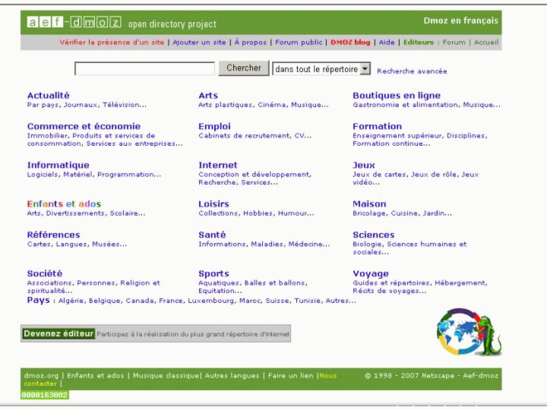The image size is (547, 410).
Task: Open the Sciences category
Action: coord(373,234)
